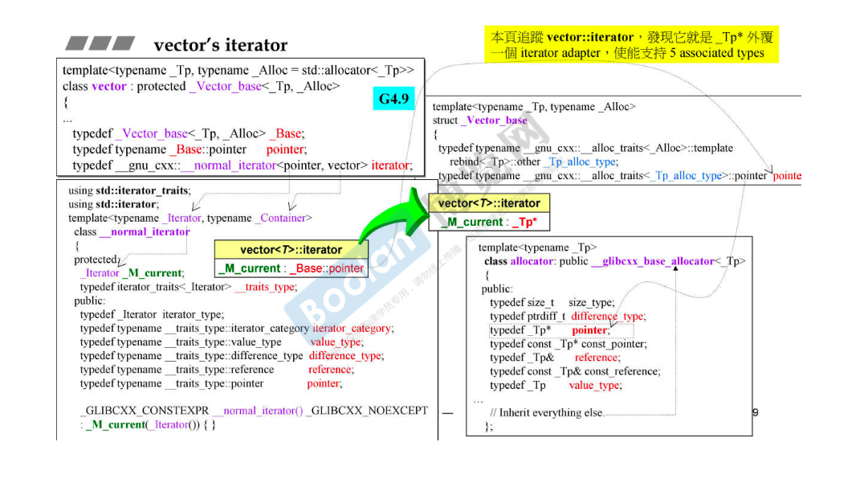Click the lower vector<T>::iterator yellow header
This screenshot has width=868, height=491.
point(291,249)
